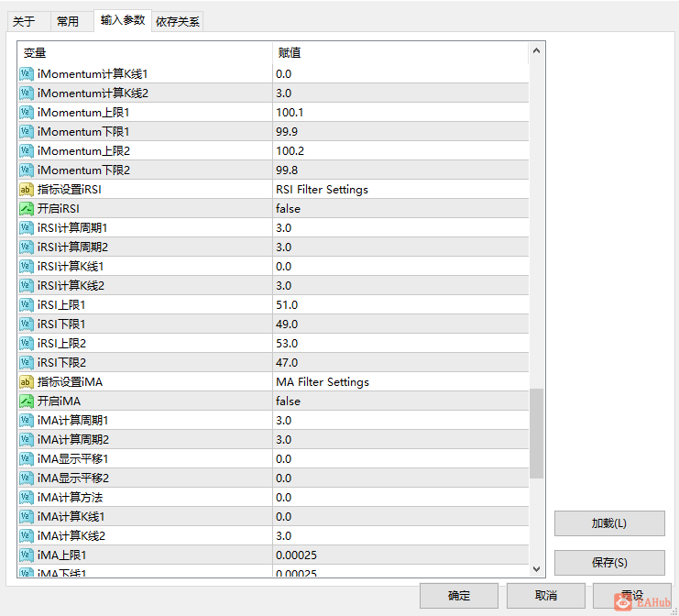679x616 pixels.
Task: Click the green bool icon for 开启iMA
Action: click(27, 401)
